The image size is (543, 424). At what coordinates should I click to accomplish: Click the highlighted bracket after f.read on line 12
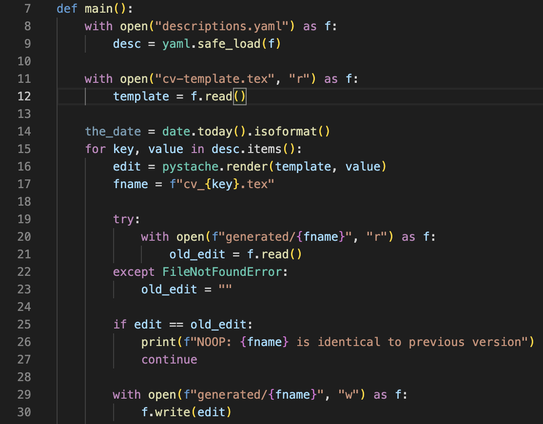click(x=240, y=96)
